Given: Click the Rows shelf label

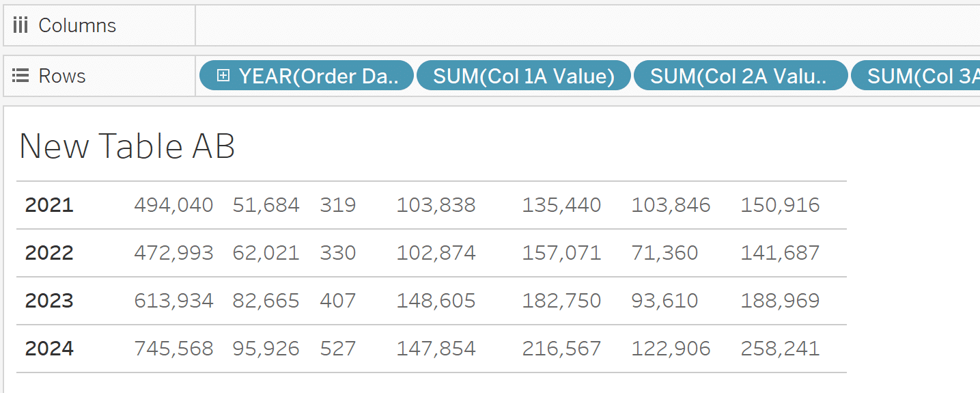Looking at the screenshot, I should click(62, 76).
